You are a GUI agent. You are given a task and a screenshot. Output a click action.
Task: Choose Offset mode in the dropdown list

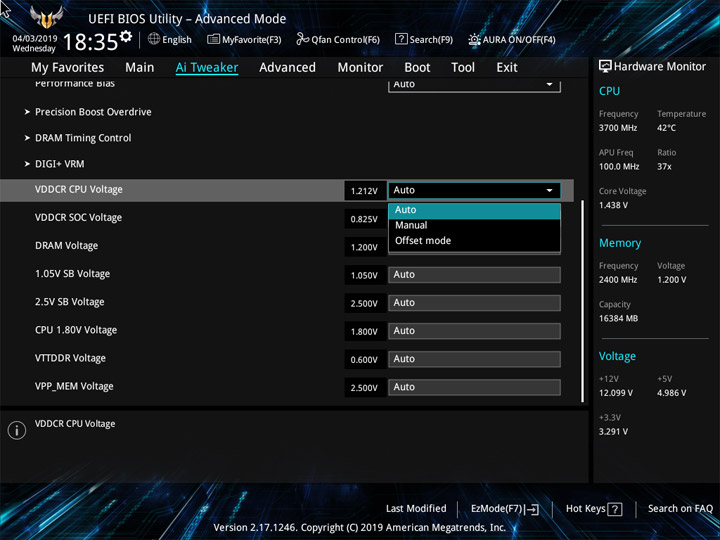click(x=474, y=241)
